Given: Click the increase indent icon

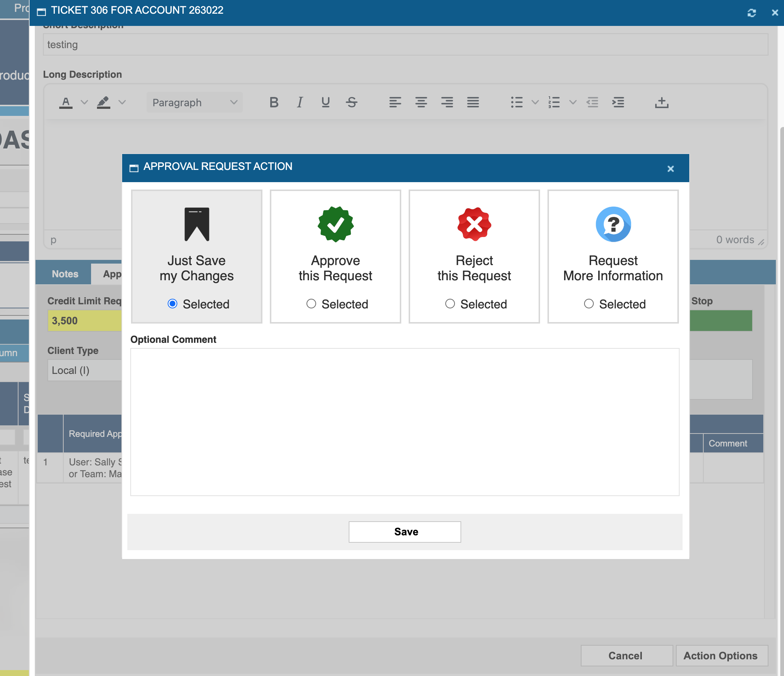Looking at the screenshot, I should click(x=618, y=102).
